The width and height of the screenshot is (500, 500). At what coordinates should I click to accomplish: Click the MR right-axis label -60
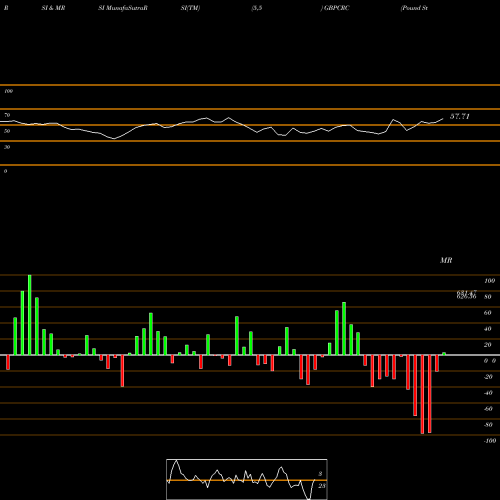(488, 409)
